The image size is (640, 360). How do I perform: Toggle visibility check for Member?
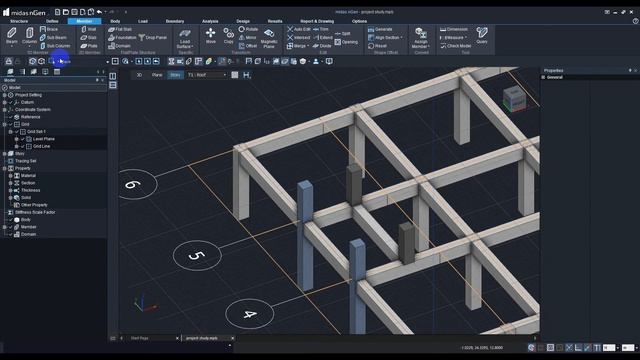(x=11, y=227)
